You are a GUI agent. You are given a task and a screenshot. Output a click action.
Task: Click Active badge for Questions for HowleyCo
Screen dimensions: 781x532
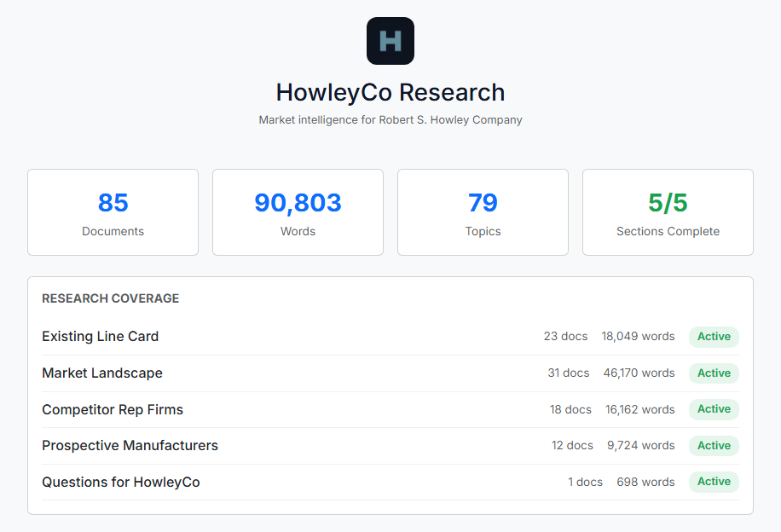click(714, 482)
